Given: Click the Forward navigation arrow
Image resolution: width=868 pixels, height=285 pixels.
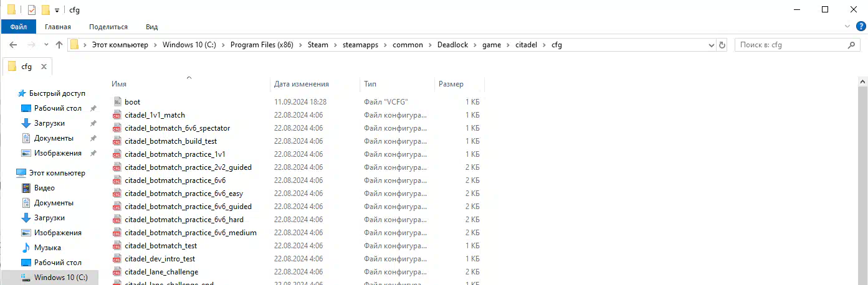Looking at the screenshot, I should [x=31, y=45].
